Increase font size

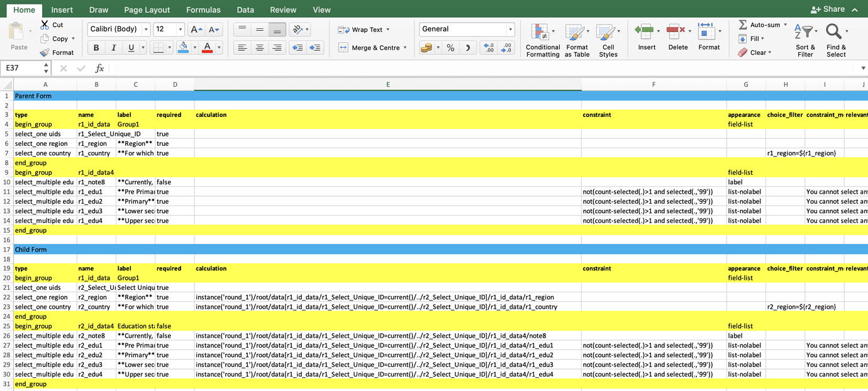click(x=196, y=30)
